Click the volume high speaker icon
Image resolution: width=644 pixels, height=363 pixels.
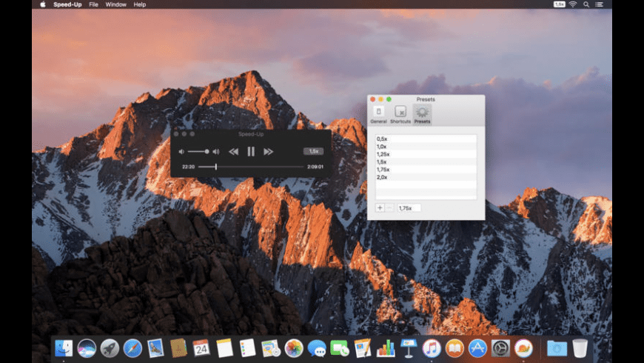pyautogui.click(x=216, y=152)
